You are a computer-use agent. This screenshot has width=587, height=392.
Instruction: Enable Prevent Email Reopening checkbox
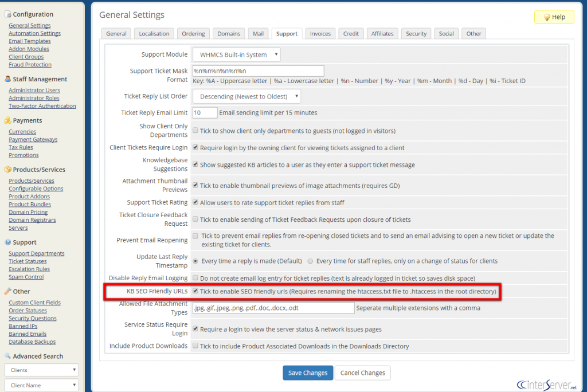click(x=195, y=236)
